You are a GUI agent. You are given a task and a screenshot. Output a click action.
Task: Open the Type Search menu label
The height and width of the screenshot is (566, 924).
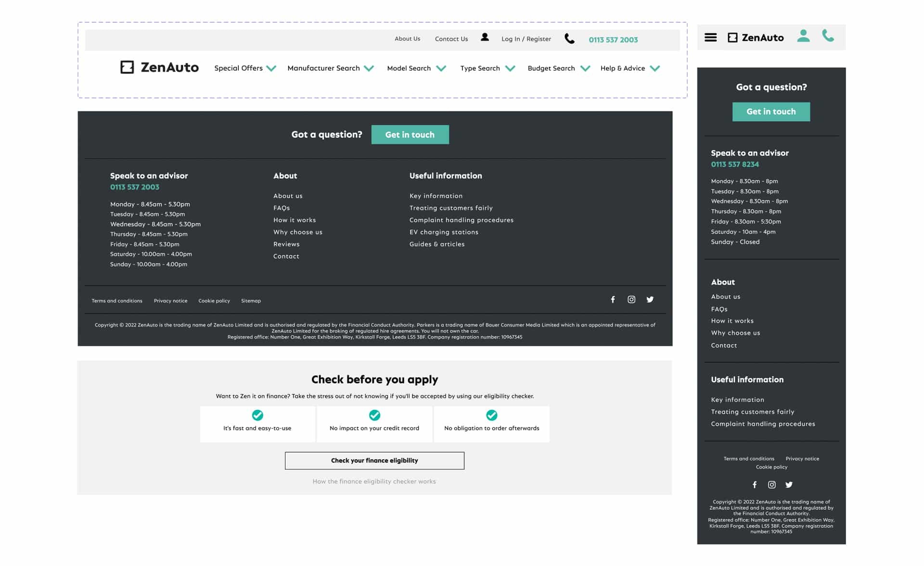click(x=480, y=68)
